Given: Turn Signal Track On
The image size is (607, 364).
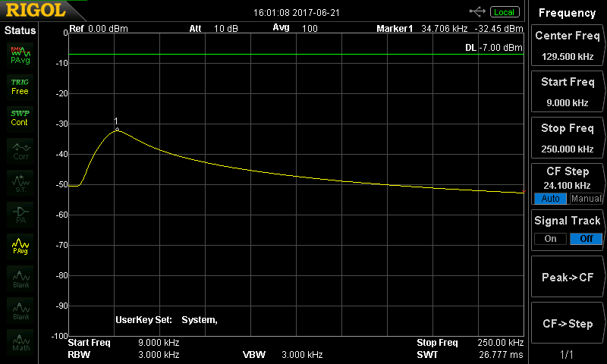Looking at the screenshot, I should [x=550, y=239].
